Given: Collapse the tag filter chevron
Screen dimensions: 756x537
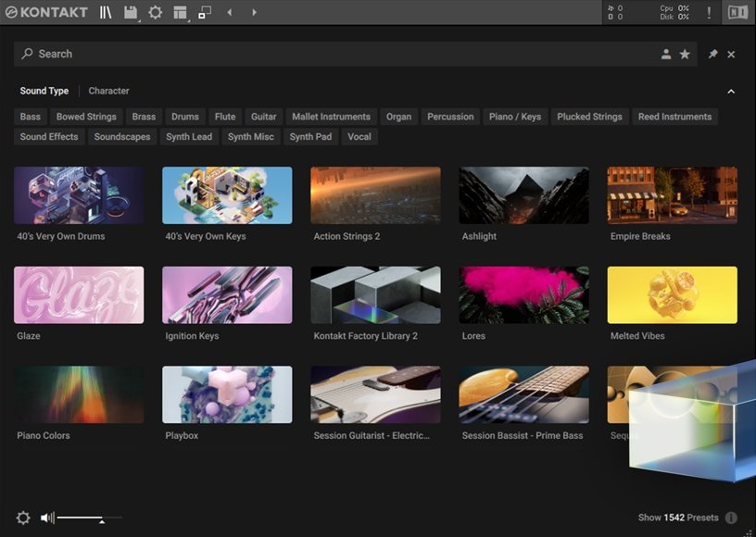Looking at the screenshot, I should coord(731,92).
